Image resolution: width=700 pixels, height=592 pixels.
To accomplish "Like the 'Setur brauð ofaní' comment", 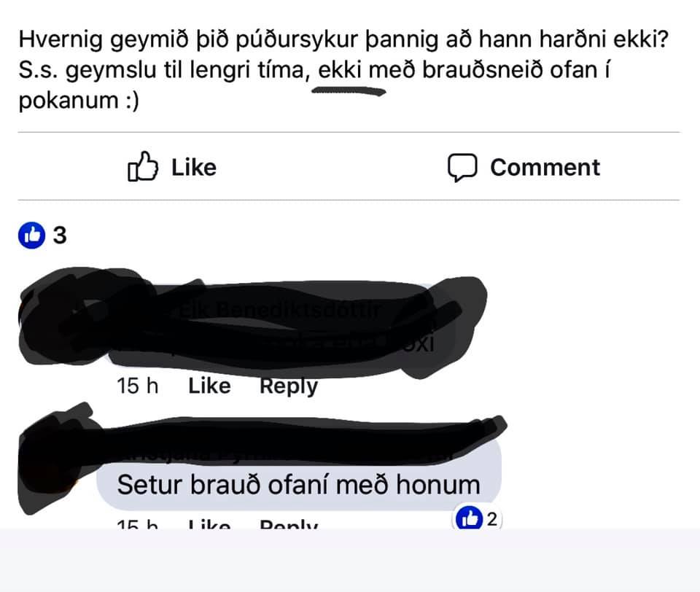I will pyautogui.click(x=209, y=524).
